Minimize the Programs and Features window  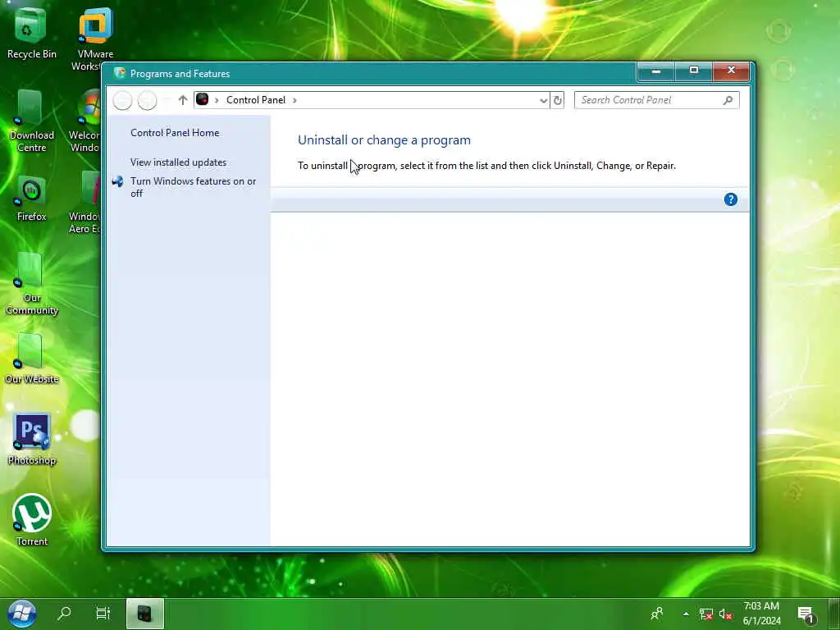[655, 71]
